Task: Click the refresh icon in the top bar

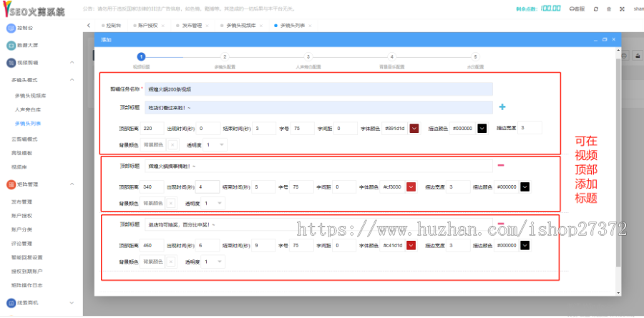Action: coord(596,9)
